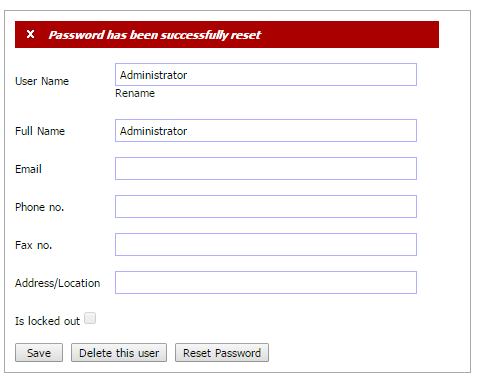Click into the Email text box
Screen dimensions: 479x381
(x=266, y=169)
